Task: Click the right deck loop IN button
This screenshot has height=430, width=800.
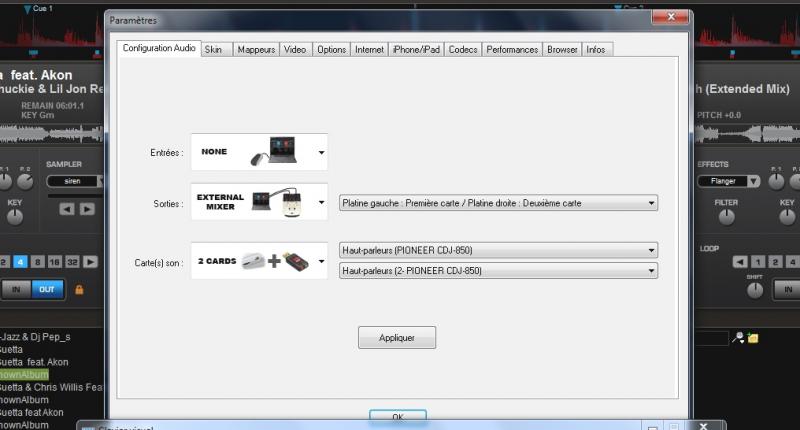Action: 787,289
